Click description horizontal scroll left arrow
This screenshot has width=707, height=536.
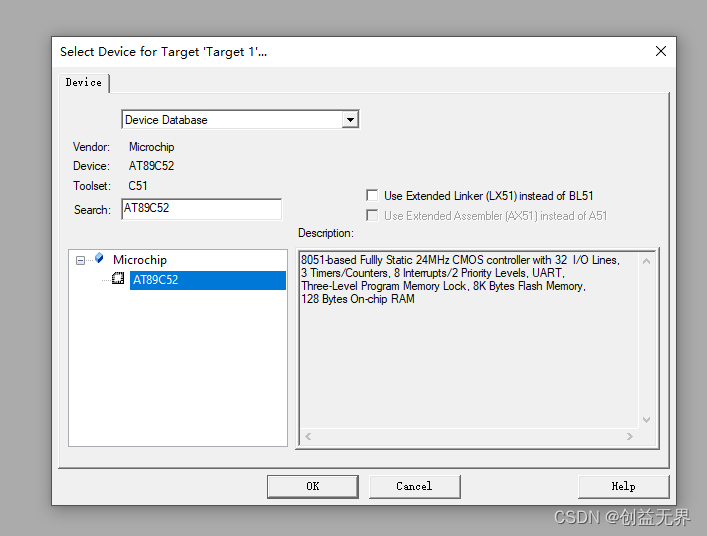coord(308,436)
